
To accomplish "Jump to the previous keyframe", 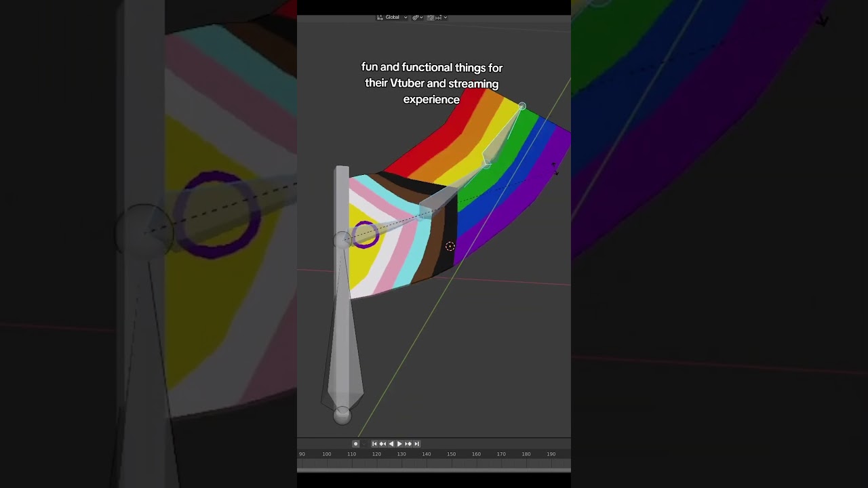I will pyautogui.click(x=382, y=444).
